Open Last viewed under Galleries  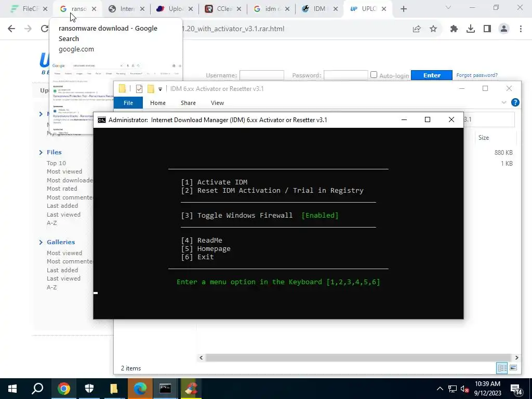[x=63, y=278]
